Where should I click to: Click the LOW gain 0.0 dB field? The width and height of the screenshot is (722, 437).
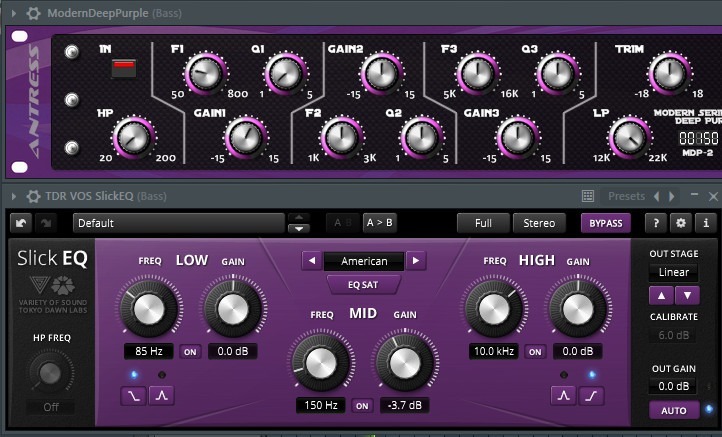(233, 351)
